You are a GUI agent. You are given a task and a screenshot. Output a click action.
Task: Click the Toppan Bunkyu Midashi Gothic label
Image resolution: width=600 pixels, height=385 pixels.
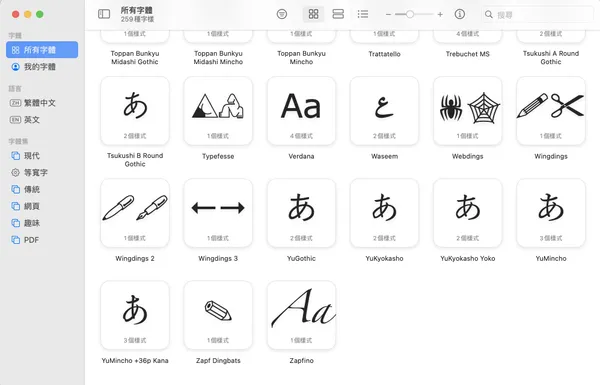(x=135, y=57)
